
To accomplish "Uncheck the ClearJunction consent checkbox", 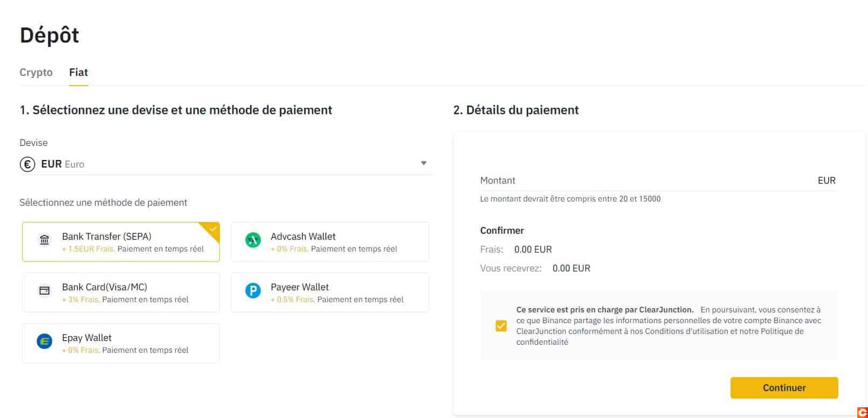I will [x=501, y=326].
